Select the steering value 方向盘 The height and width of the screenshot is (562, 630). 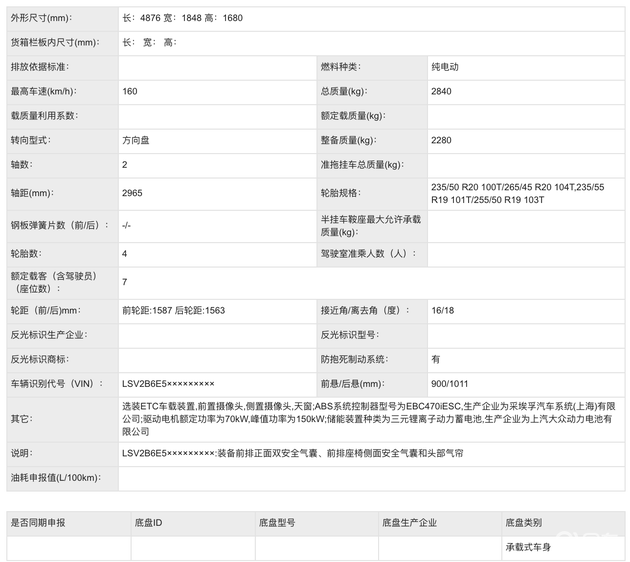[136, 141]
